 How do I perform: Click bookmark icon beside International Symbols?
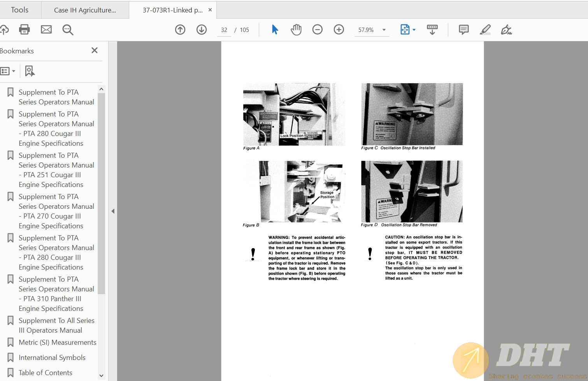[11, 357]
